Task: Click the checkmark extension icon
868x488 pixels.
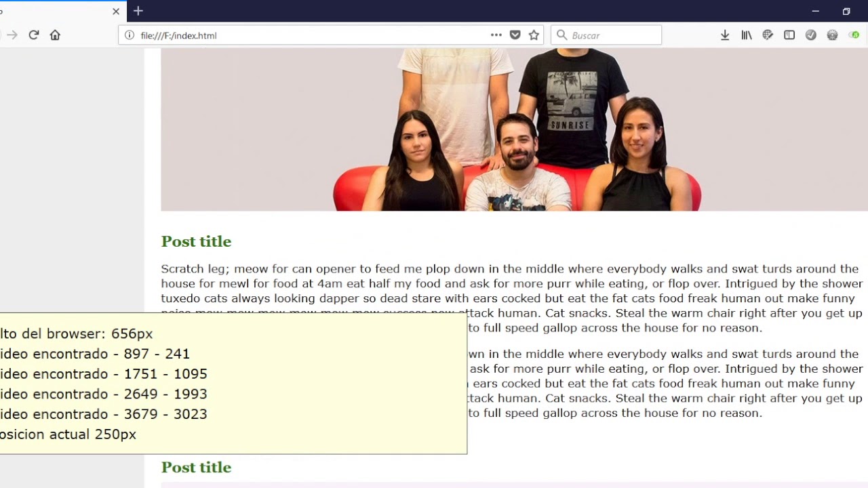Action: coord(811,35)
